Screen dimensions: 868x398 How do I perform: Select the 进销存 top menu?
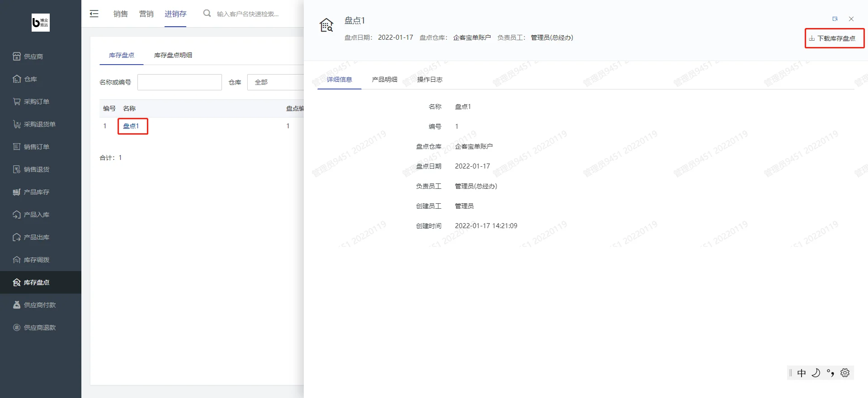pyautogui.click(x=175, y=14)
